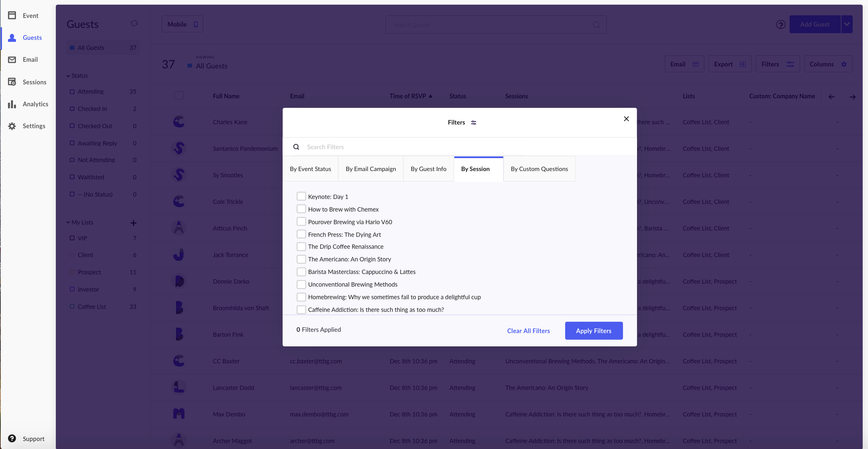Click the Export button
868x449 pixels.
729,64
